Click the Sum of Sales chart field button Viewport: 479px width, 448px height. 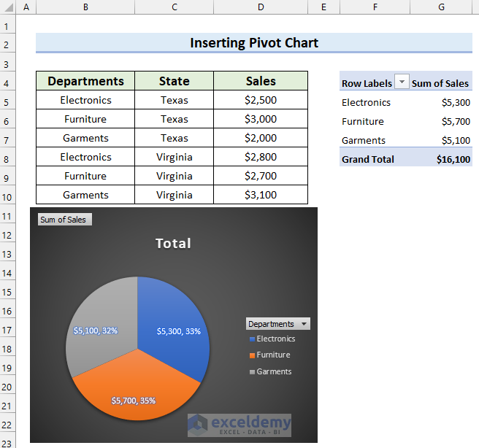pos(65,220)
